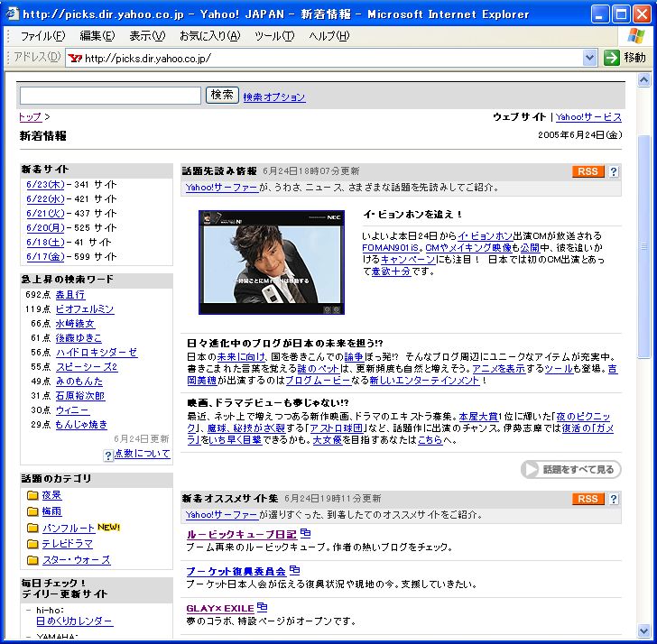This screenshot has width=657, height=644.
Task: Click the 検索 search button
Action: (x=222, y=95)
